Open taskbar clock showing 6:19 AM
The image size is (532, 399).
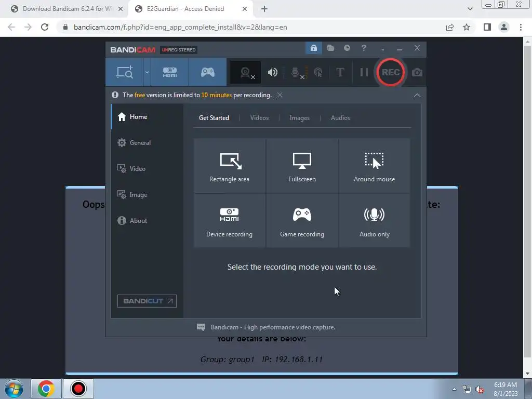506,389
